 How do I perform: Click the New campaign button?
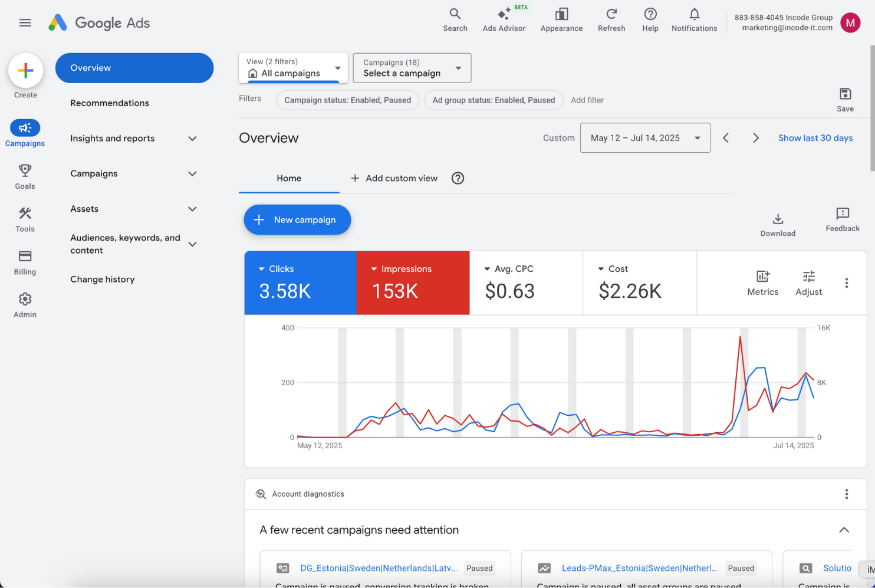tap(297, 220)
